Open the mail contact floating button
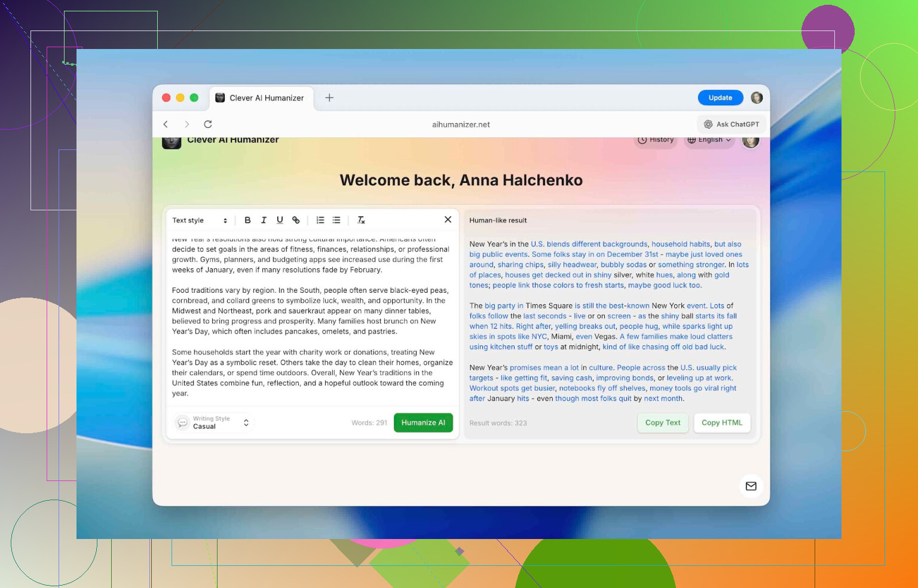 751,486
